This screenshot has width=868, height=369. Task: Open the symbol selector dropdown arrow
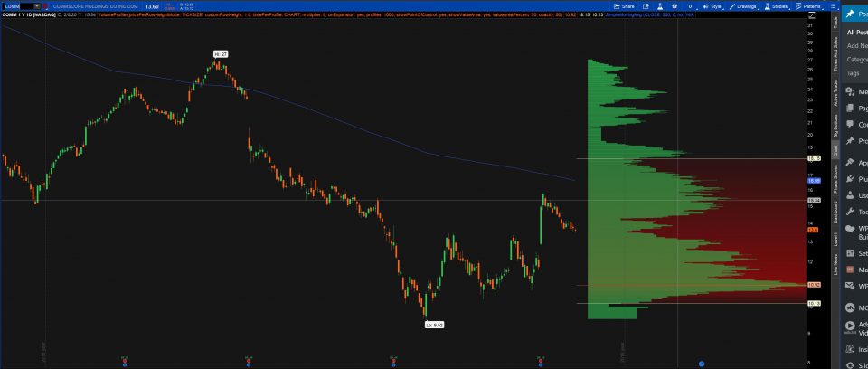pyautogui.click(x=36, y=6)
